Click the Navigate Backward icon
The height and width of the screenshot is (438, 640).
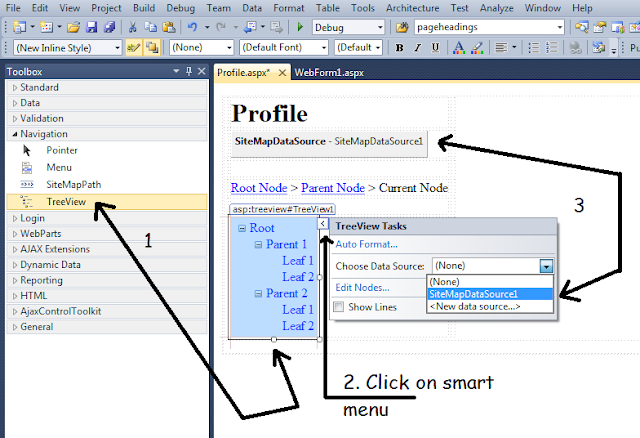[x=249, y=27]
